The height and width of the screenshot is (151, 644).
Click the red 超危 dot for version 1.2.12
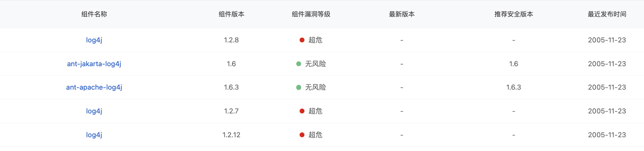(302, 135)
